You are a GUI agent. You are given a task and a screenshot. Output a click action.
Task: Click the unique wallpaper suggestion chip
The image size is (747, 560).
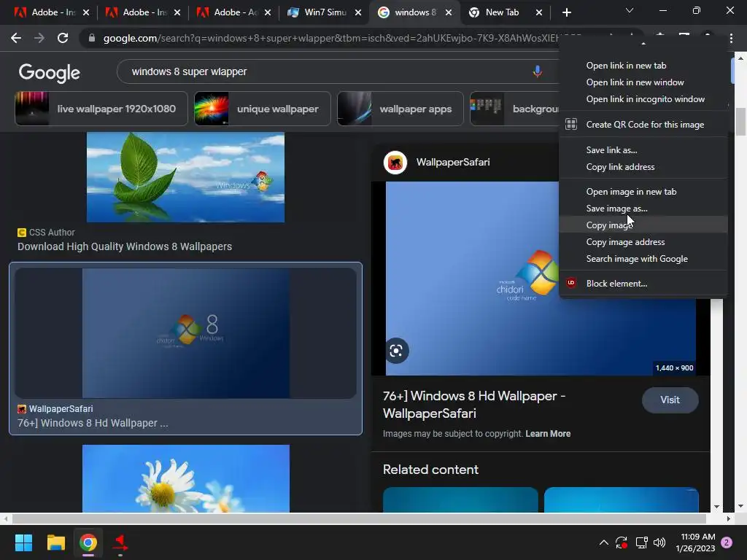[263, 109]
